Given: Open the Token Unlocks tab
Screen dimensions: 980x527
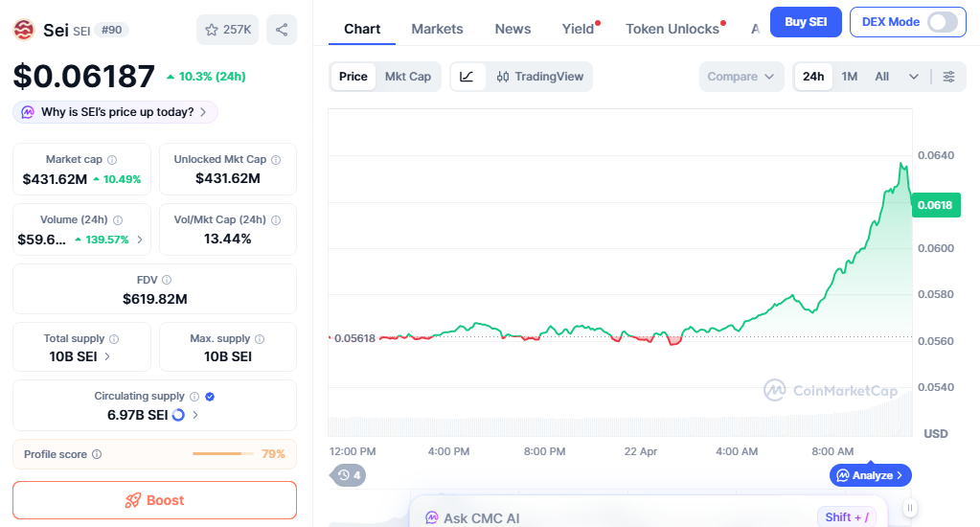Looking at the screenshot, I should pyautogui.click(x=672, y=29).
